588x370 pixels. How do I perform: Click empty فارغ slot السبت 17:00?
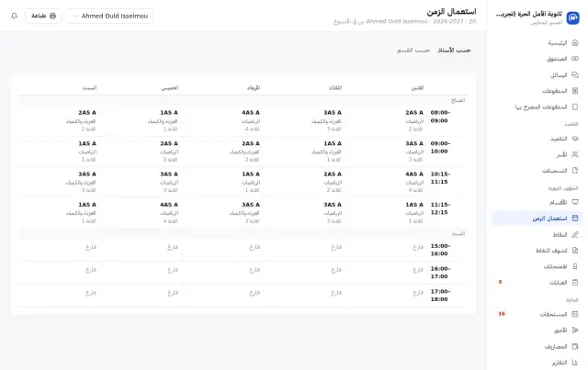[x=91, y=292]
